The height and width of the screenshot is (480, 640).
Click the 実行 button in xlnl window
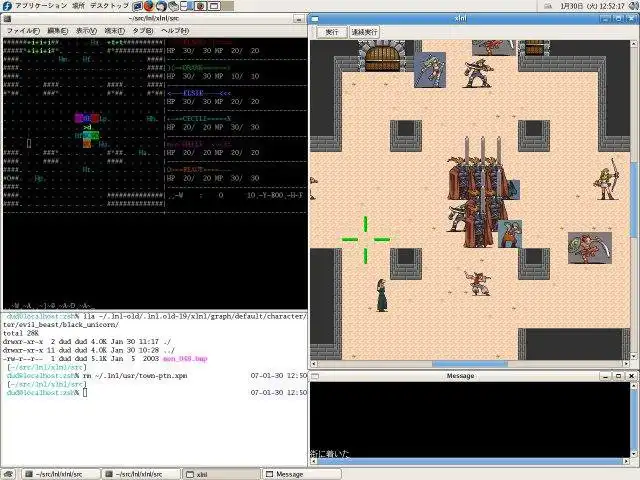[331, 32]
